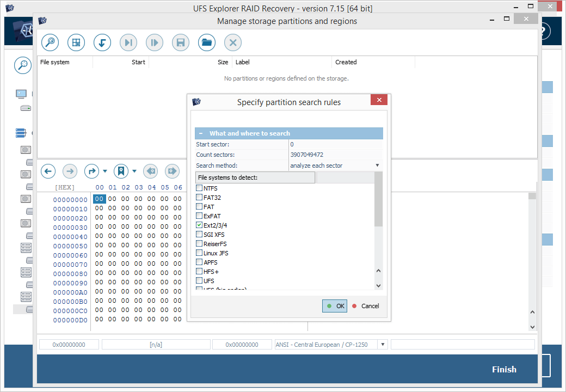Click the round X cancel toolbar icon
This screenshot has height=392, width=566.
tap(233, 42)
